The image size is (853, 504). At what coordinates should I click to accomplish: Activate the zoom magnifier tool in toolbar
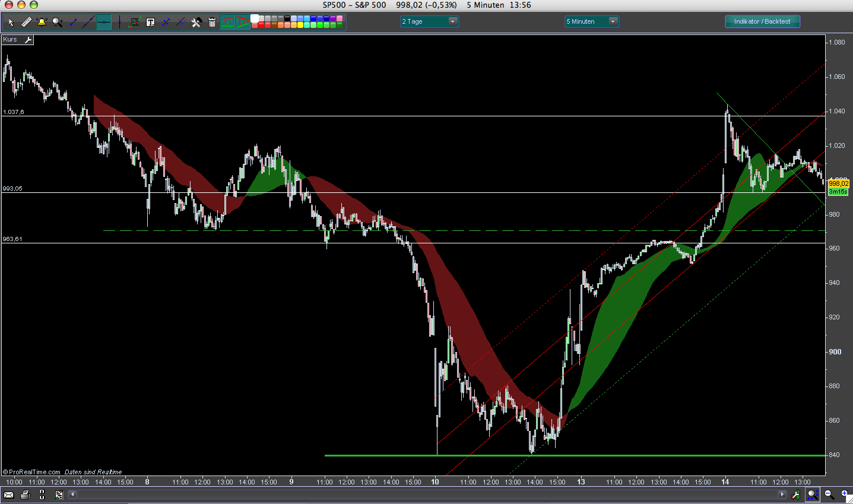click(57, 23)
